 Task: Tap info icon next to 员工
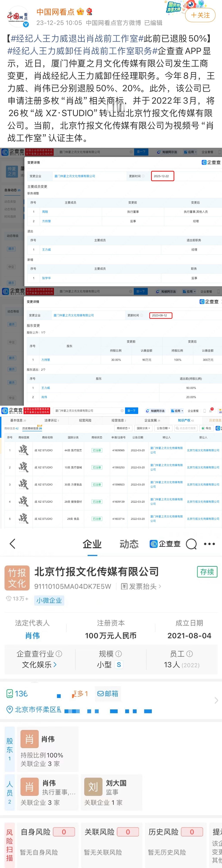pyautogui.click(x=189, y=654)
